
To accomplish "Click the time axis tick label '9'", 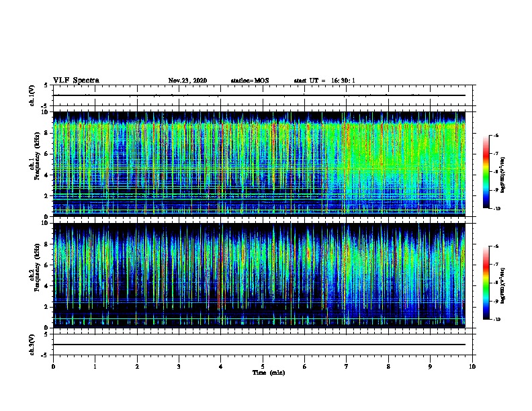I will pos(430,367).
